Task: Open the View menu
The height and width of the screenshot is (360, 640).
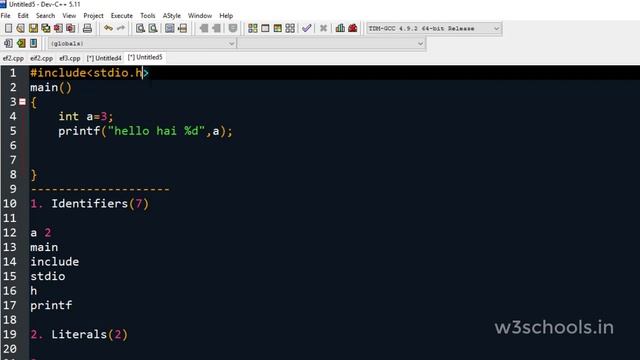Action: click(69, 16)
